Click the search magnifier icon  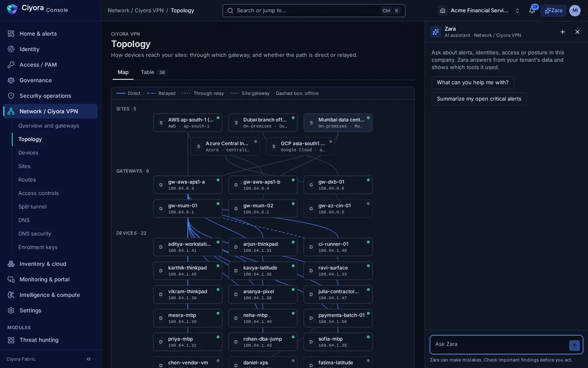(230, 10)
